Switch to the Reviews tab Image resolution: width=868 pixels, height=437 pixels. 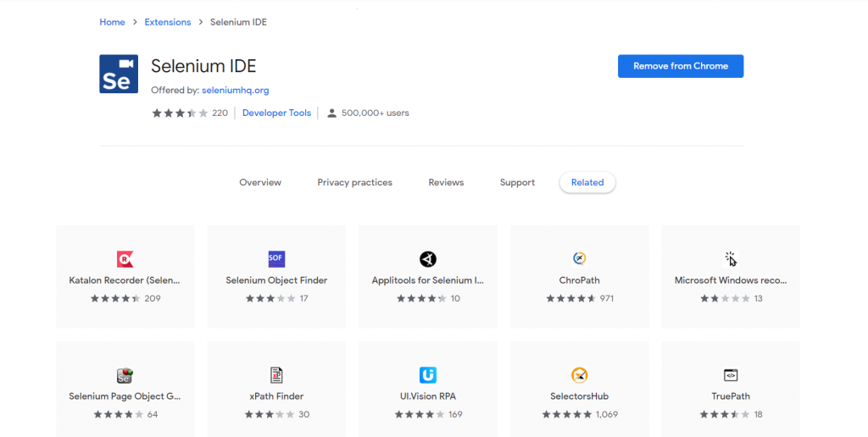tap(446, 183)
